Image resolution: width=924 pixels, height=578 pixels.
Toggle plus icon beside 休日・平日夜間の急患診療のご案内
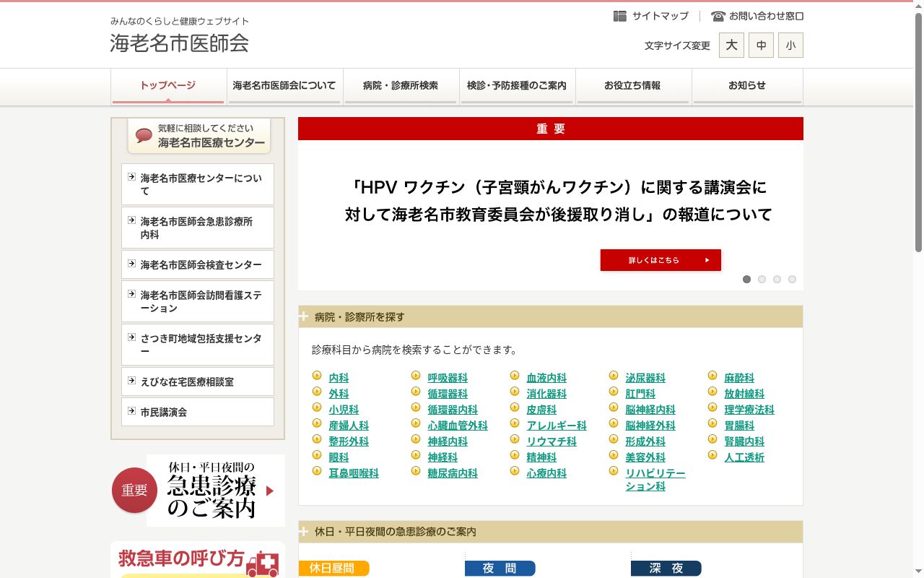pos(304,531)
